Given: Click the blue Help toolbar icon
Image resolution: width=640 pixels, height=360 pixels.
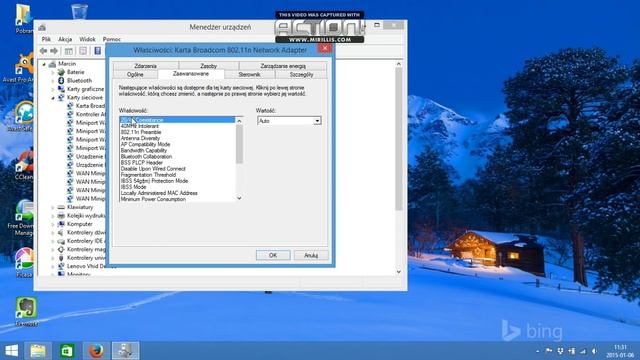Looking at the screenshot, I should coord(98,51).
